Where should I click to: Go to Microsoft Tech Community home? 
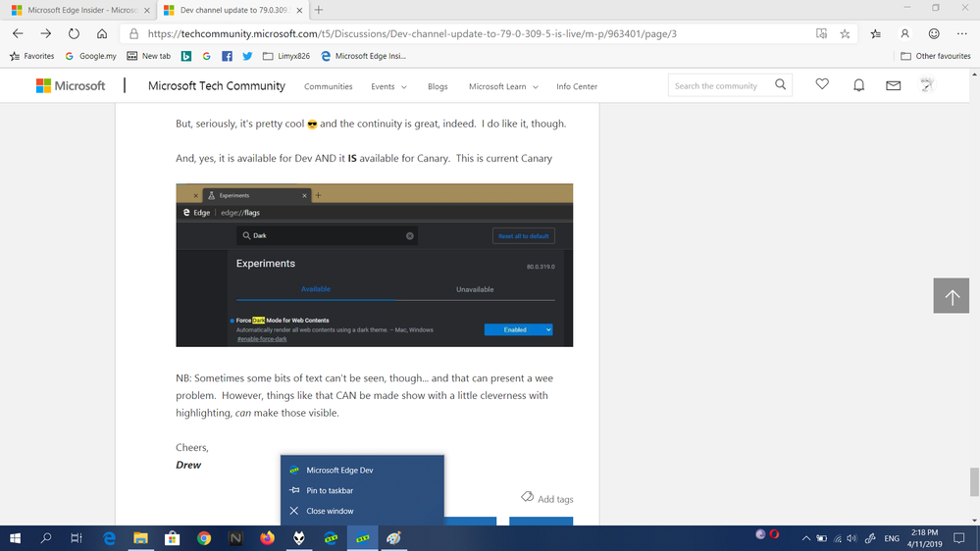tap(216, 85)
